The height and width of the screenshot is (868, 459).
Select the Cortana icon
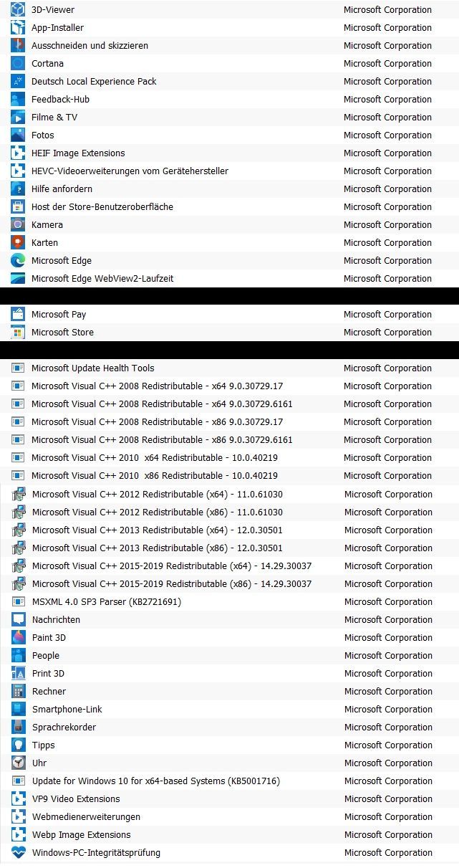click(18, 63)
